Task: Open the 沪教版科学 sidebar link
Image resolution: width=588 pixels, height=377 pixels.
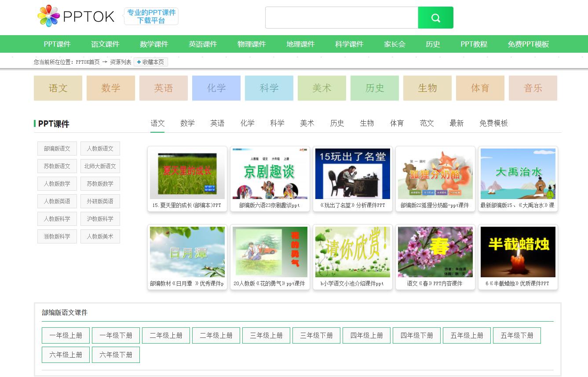Action: tap(100, 219)
